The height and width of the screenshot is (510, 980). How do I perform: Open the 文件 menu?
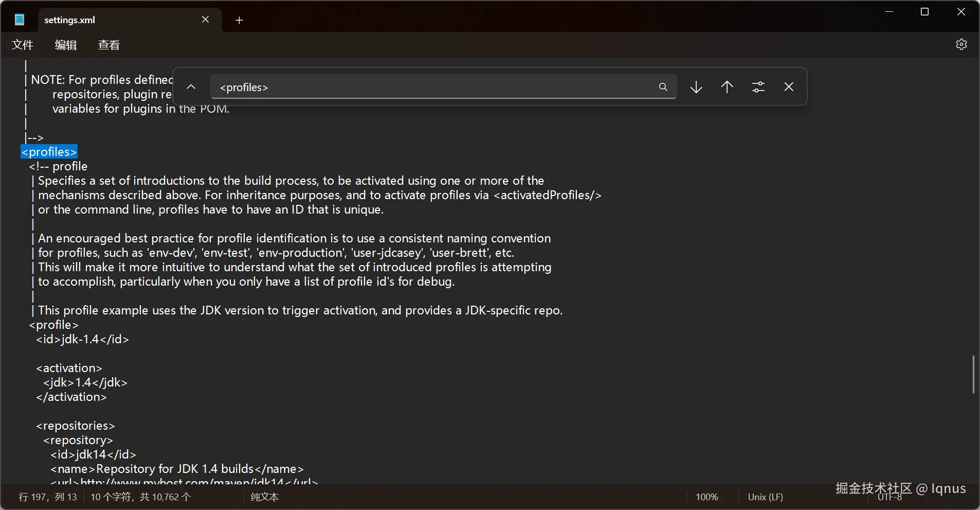click(23, 45)
